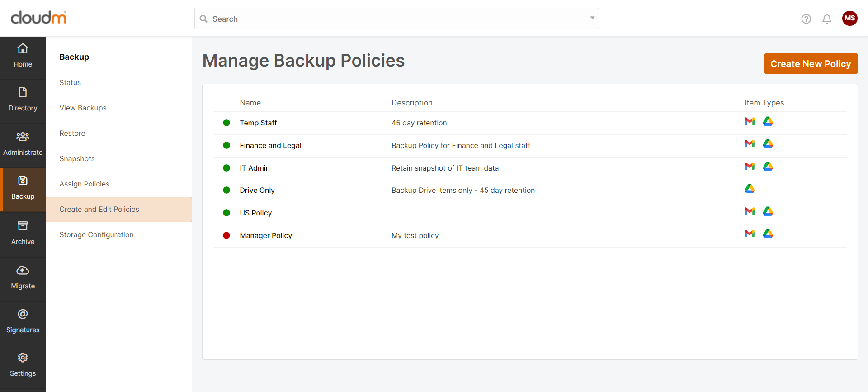This screenshot has height=392, width=868.
Task: Go to the Directory section
Action: click(x=23, y=100)
